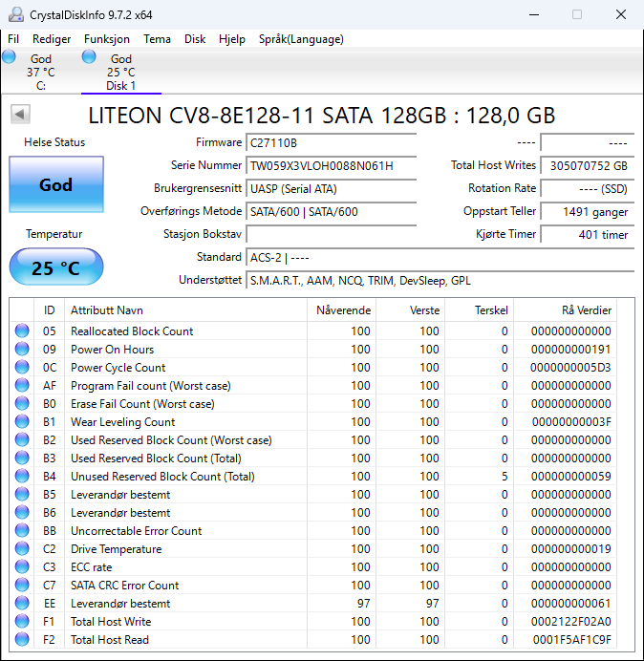Click status orb for ECC rate row
Screen dimensions: 644x661
(22, 566)
